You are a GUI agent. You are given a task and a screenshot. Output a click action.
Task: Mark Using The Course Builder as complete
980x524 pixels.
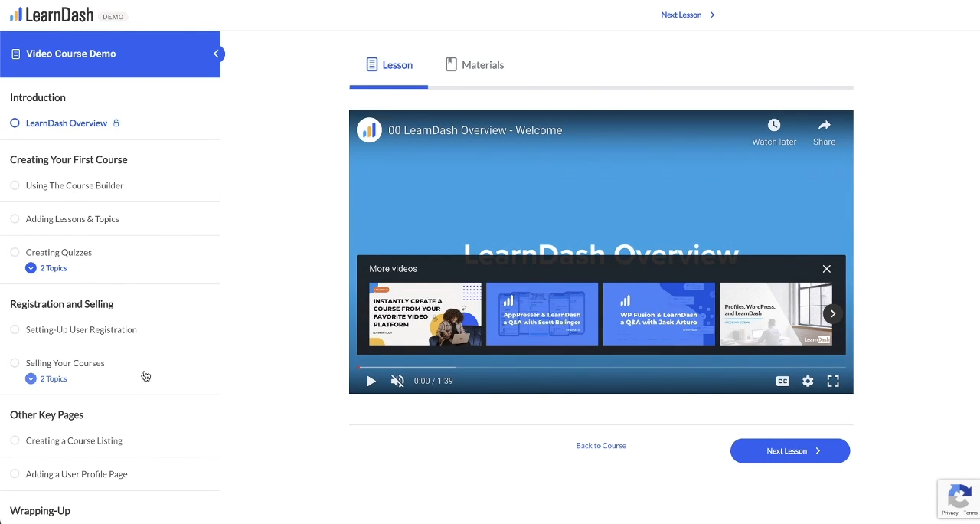(15, 185)
